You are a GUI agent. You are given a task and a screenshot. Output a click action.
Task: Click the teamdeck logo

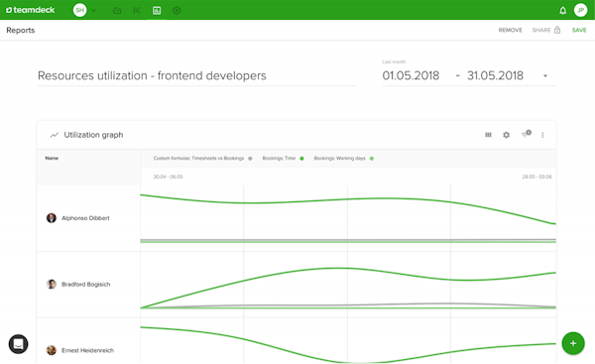[31, 10]
